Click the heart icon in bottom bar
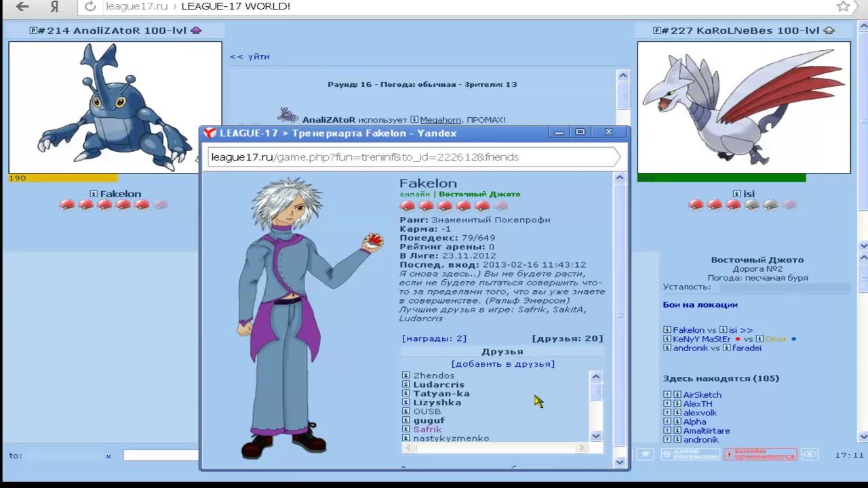 646,454
